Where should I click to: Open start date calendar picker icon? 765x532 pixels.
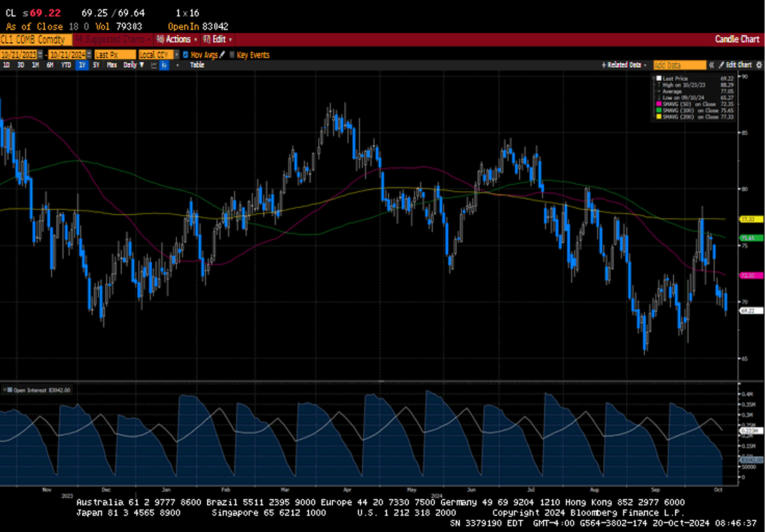pos(40,55)
